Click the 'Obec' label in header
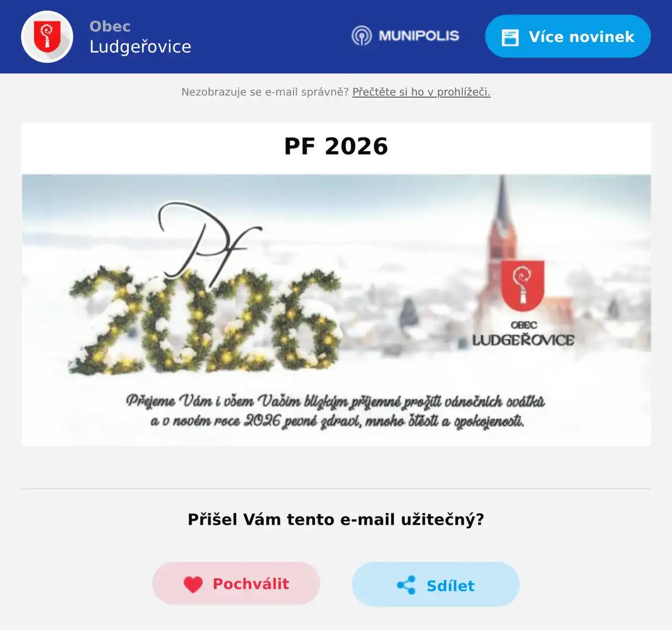Viewport: 672px width, 630px height. click(x=110, y=26)
